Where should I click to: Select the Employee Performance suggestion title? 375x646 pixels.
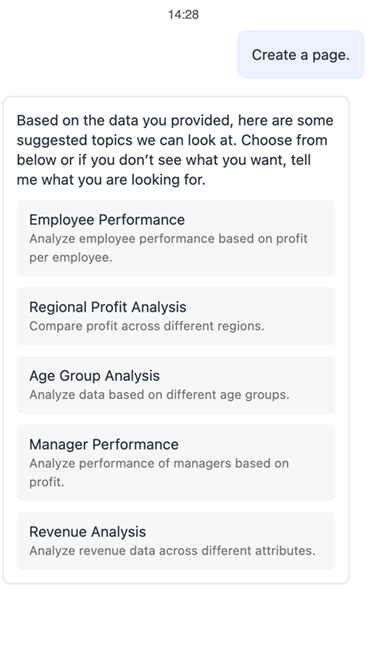pyautogui.click(x=107, y=220)
